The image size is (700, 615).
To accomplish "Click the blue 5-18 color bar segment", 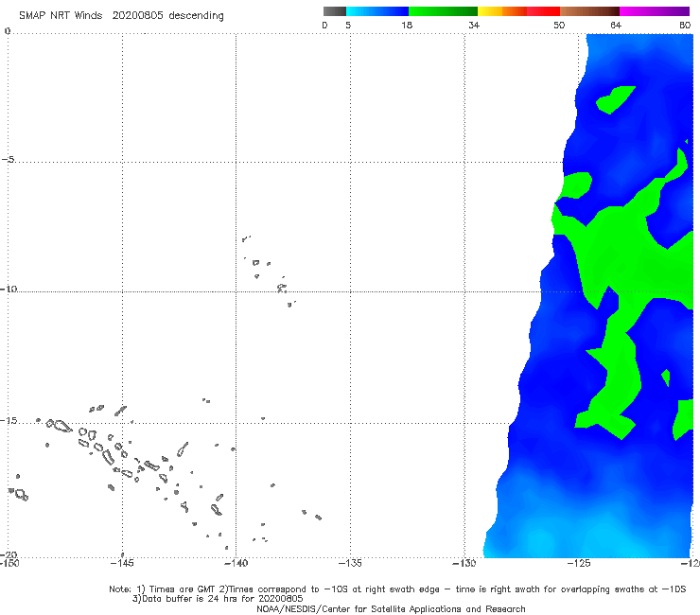I will click(x=377, y=11).
